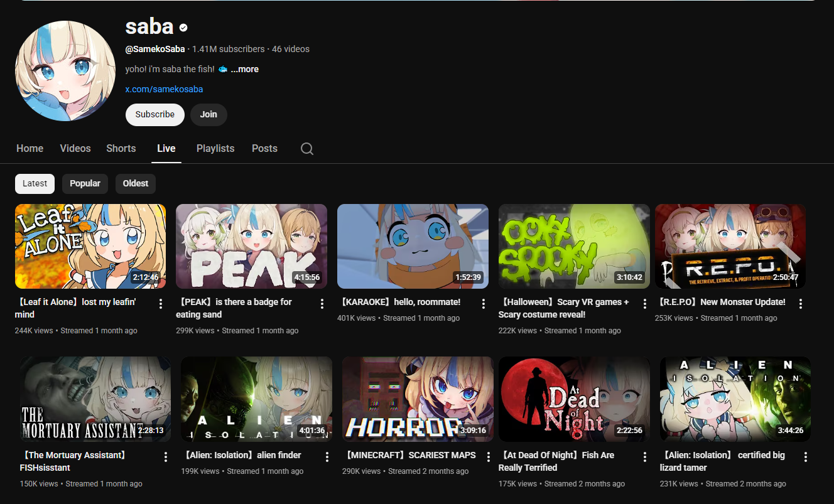Open the KARAOKE hello, roommate! title
The height and width of the screenshot is (504, 834).
click(x=399, y=302)
